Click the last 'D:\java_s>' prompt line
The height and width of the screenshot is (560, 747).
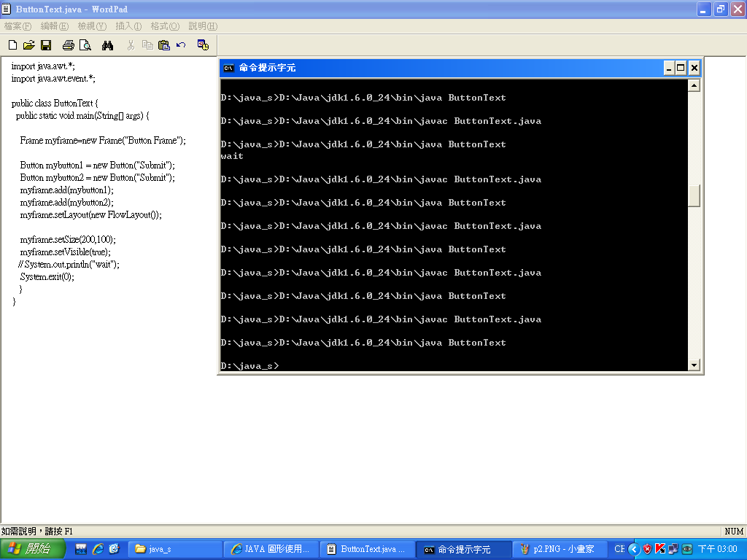pos(249,366)
